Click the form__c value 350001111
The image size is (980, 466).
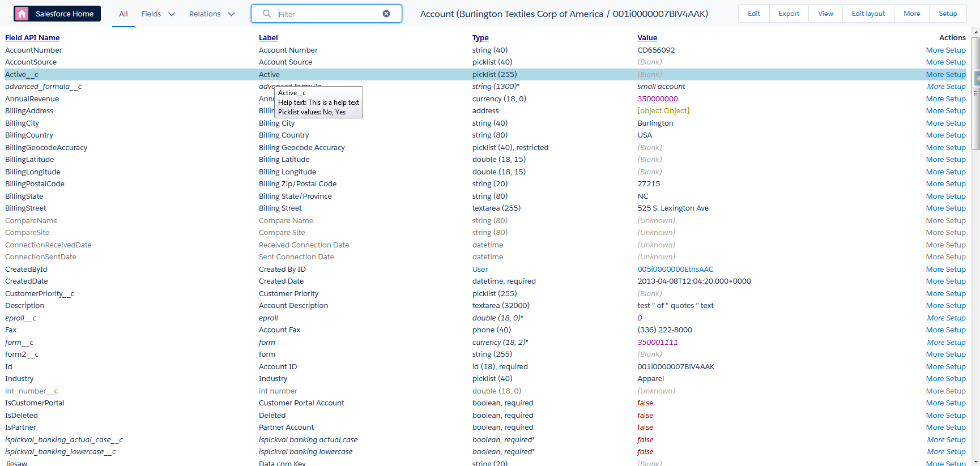click(657, 343)
